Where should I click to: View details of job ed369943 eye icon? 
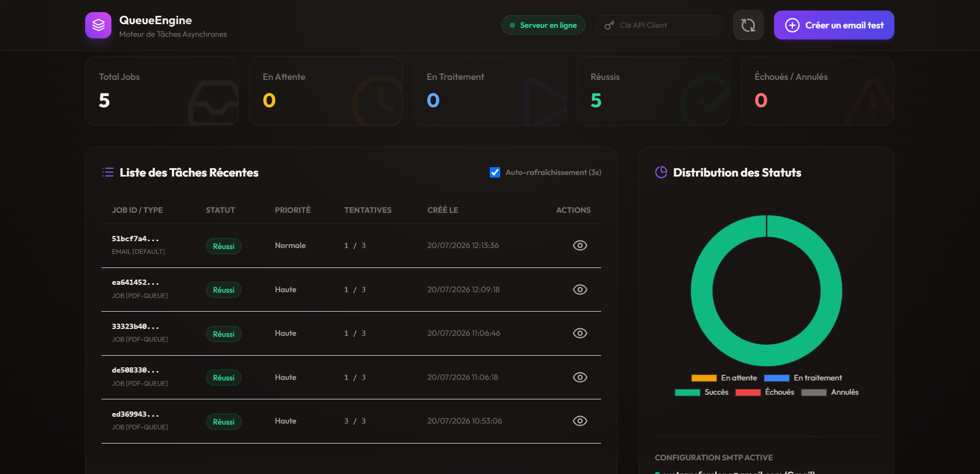[x=580, y=421]
